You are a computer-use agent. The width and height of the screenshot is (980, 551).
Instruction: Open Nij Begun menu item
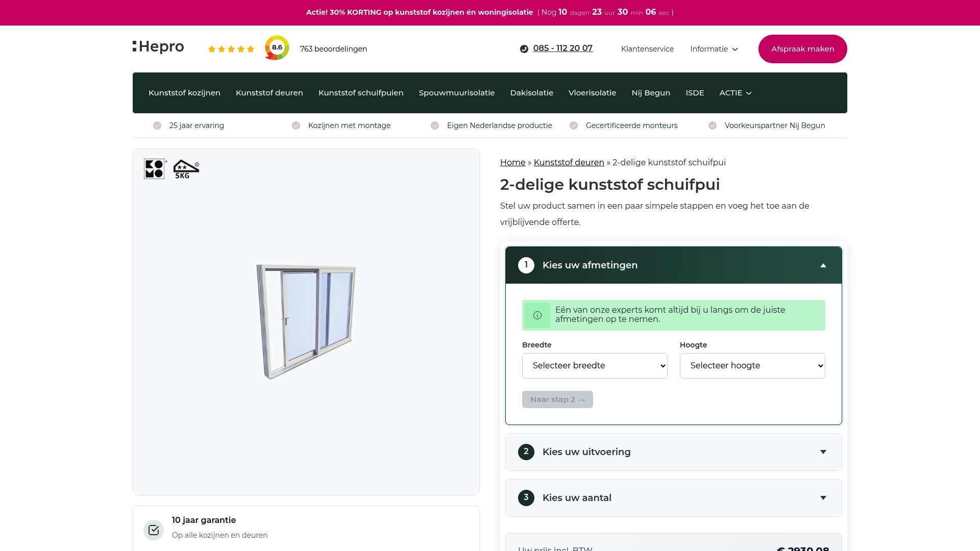[x=651, y=93]
